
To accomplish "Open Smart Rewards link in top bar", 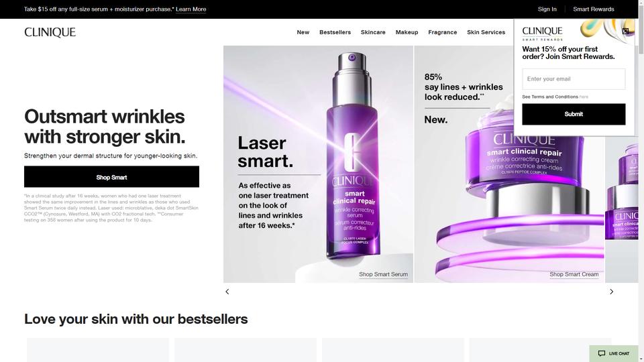I will tap(594, 9).
